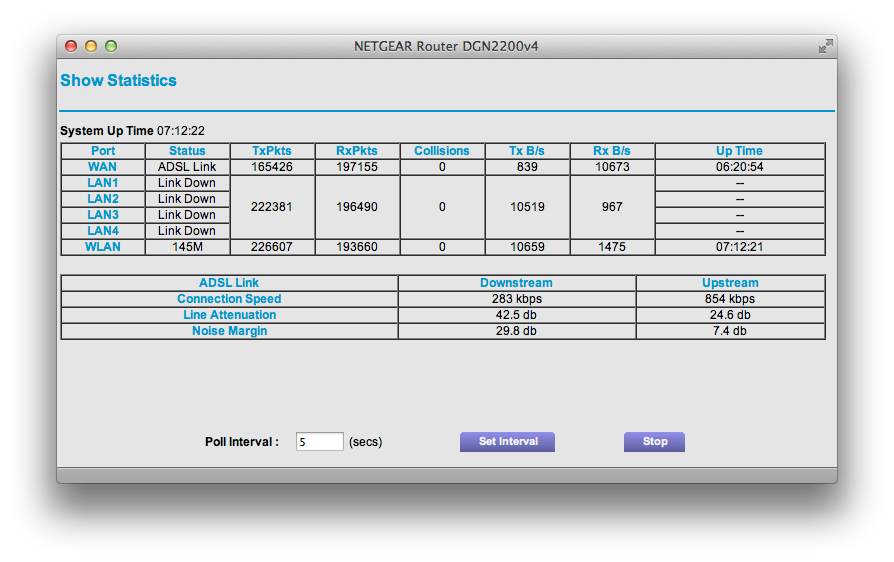The image size is (894, 562).
Task: Close the window with the red button
Action: [71, 46]
